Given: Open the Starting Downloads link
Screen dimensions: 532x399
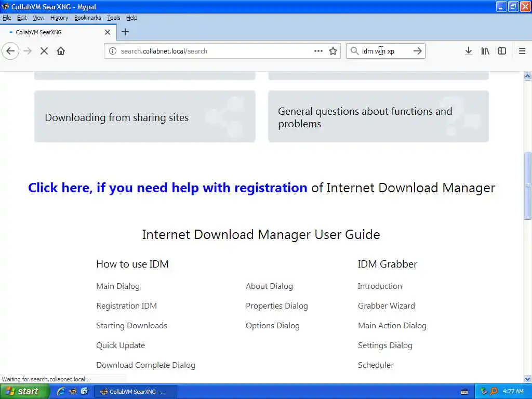Looking at the screenshot, I should (131, 326).
